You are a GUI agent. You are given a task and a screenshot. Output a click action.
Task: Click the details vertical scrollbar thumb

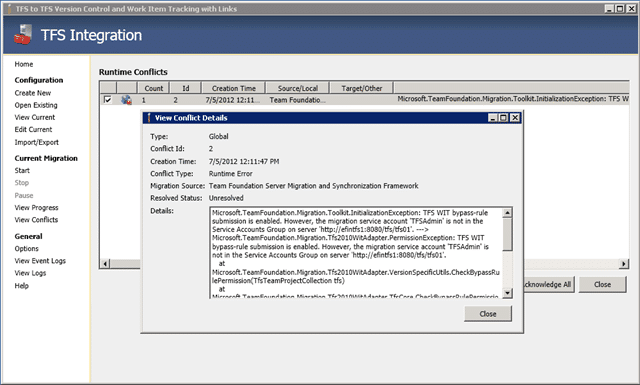[x=507, y=234]
